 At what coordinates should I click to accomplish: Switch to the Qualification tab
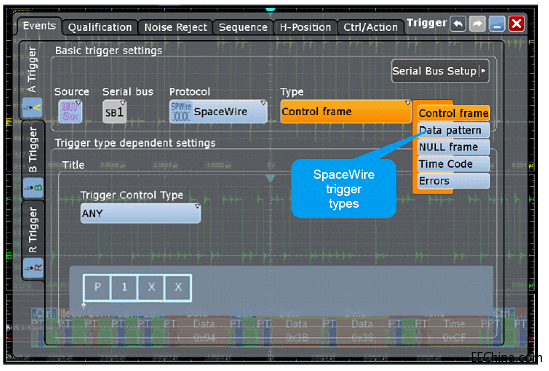coord(100,27)
